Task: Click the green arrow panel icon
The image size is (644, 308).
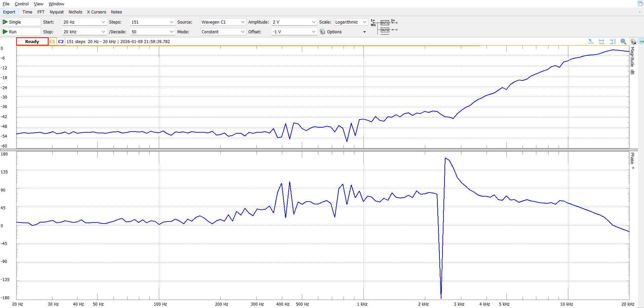Action: (x=641, y=41)
